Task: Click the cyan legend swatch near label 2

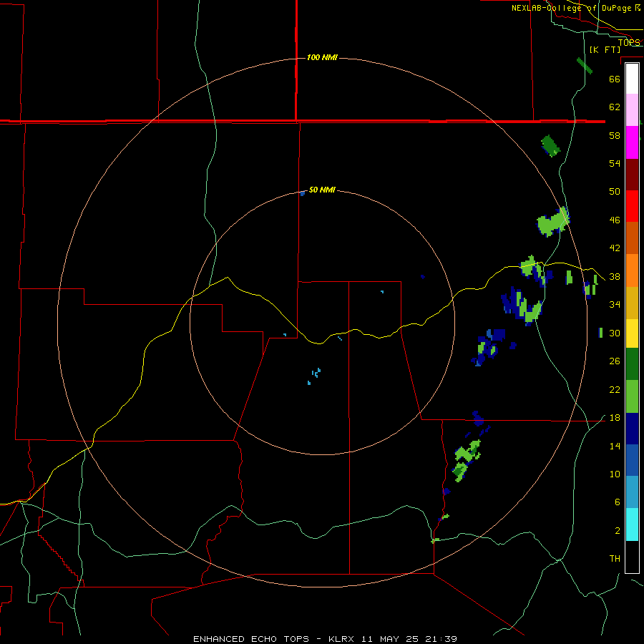Action: coord(632,525)
